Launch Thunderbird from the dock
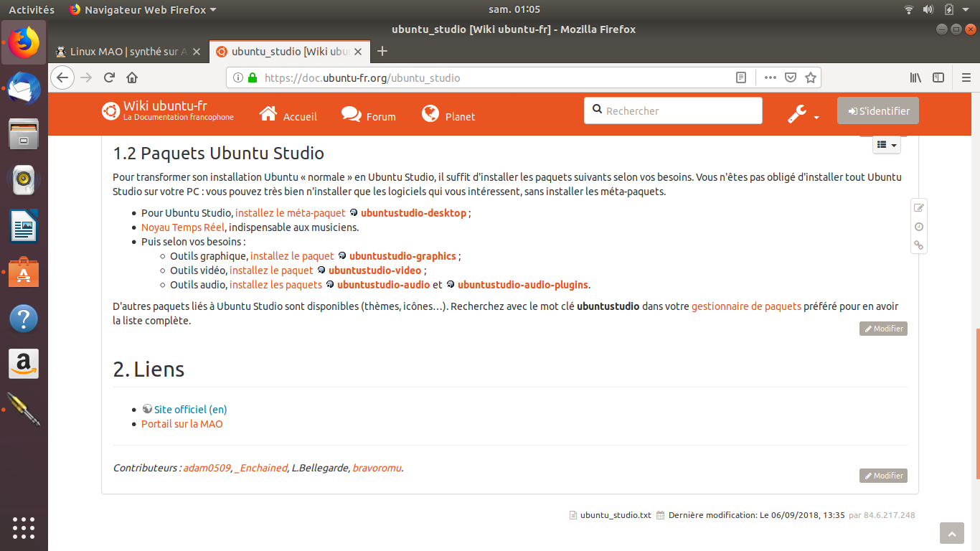This screenshot has height=551, width=980. click(24, 89)
